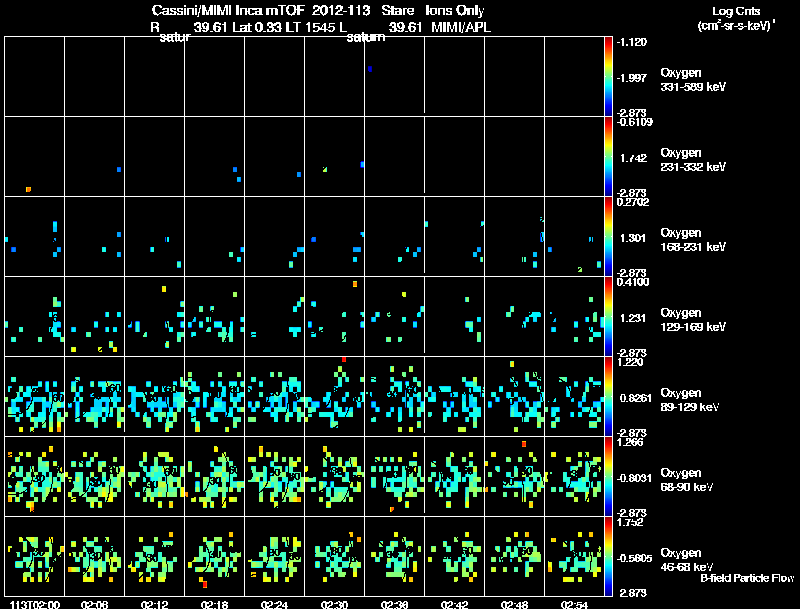This screenshot has height=609, width=800.
Task: Click the '02:24' time label
Action: coord(274,604)
